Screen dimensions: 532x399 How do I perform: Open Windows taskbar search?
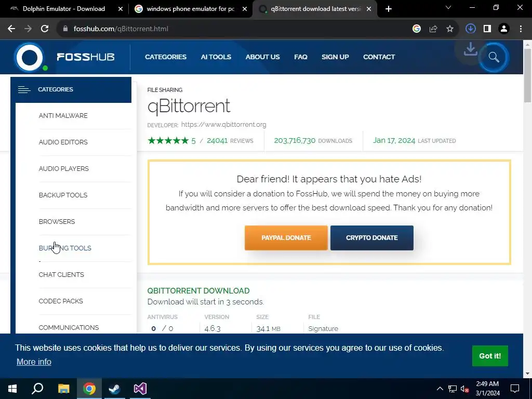coord(37,389)
